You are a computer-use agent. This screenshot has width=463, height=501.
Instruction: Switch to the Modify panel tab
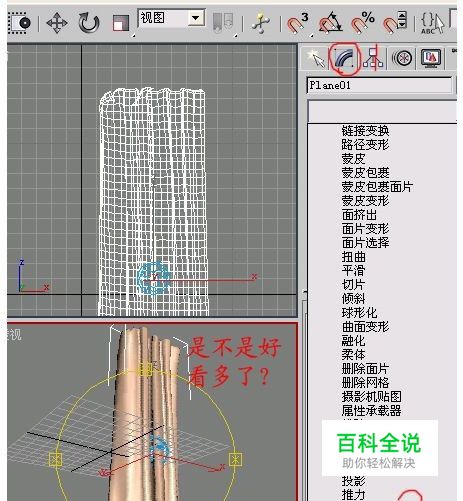click(345, 58)
